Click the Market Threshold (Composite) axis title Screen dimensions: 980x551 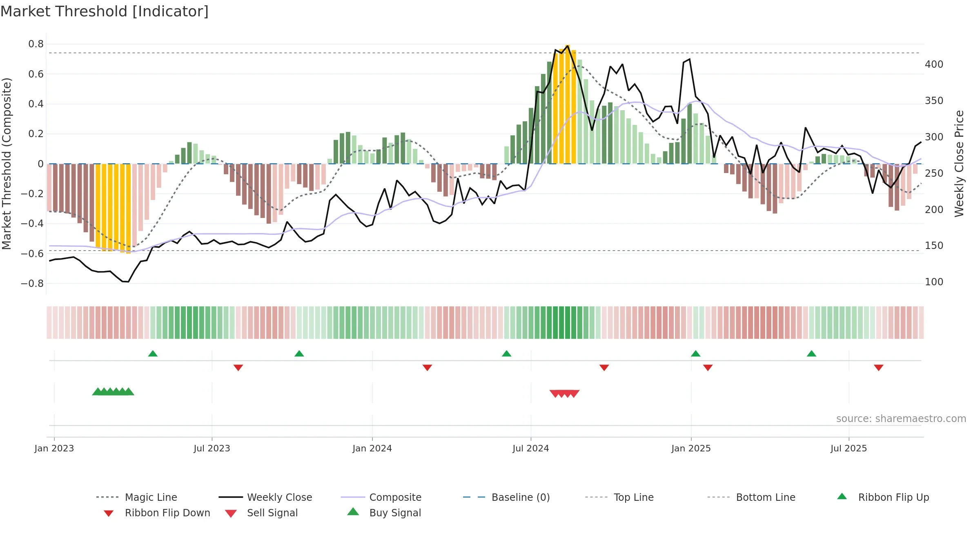tap(7, 164)
